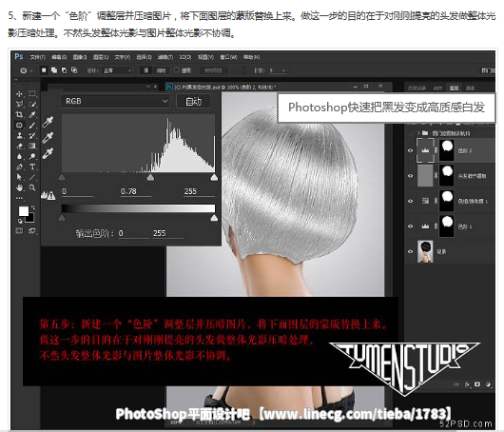Open the RGB channel dropdown in Levels

tap(115, 101)
